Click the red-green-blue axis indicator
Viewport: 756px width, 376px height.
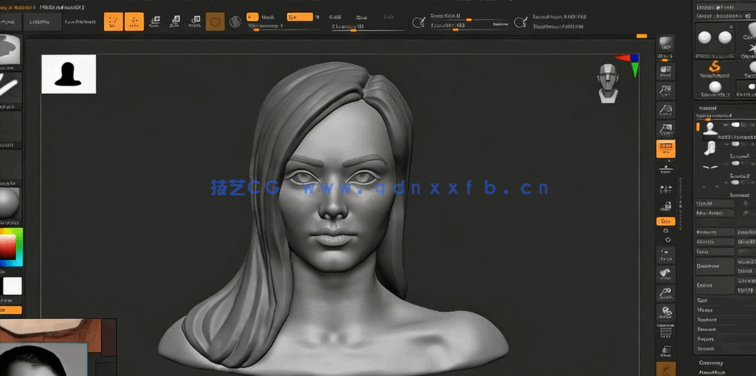(x=628, y=65)
